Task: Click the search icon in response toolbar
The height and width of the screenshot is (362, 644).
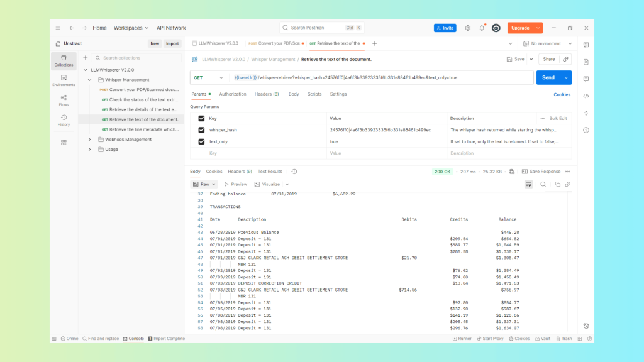Action: 543,184
